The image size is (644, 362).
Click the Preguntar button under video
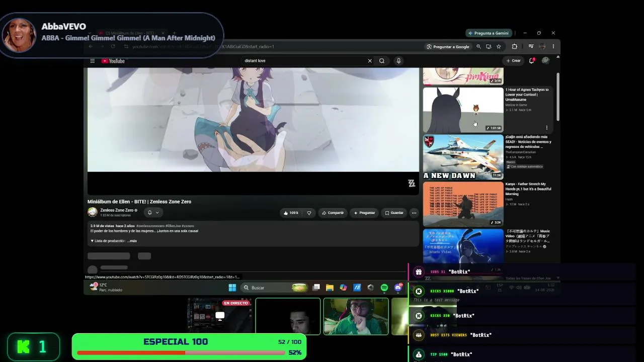364,213
